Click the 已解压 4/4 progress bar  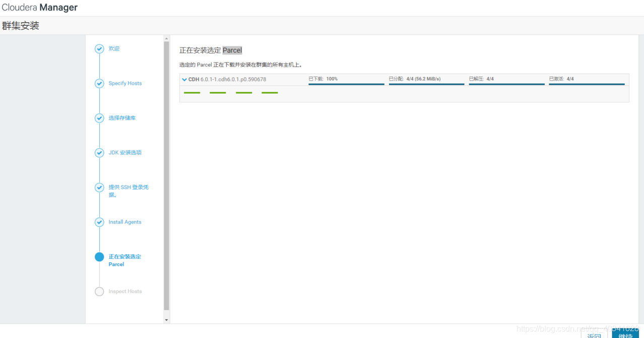pyautogui.click(x=506, y=84)
